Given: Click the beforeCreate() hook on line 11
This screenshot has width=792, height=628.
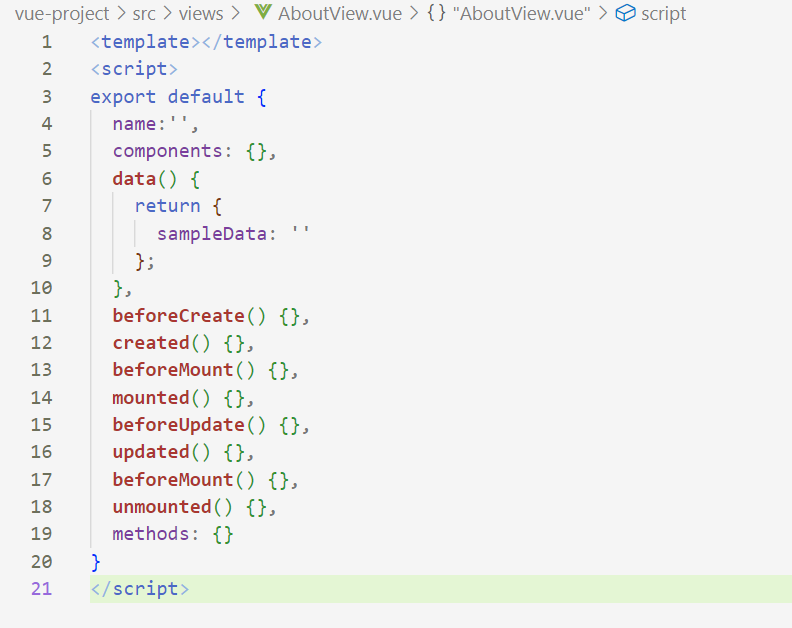Looking at the screenshot, I should [x=189, y=316].
